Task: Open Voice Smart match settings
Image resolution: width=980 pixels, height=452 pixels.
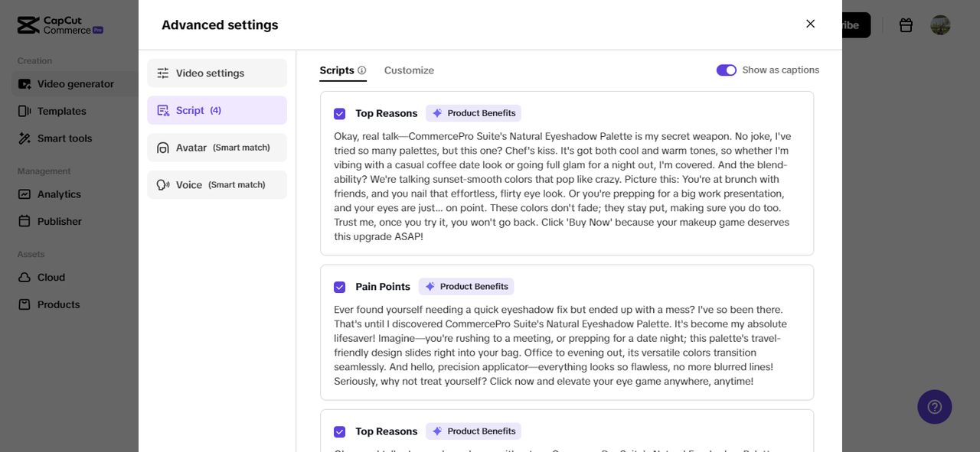Action: click(x=217, y=185)
